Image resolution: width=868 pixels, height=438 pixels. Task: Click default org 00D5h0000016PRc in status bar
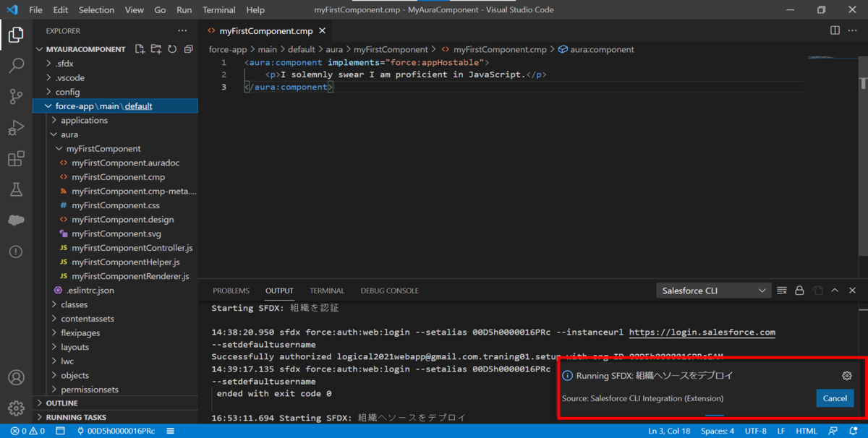116,431
